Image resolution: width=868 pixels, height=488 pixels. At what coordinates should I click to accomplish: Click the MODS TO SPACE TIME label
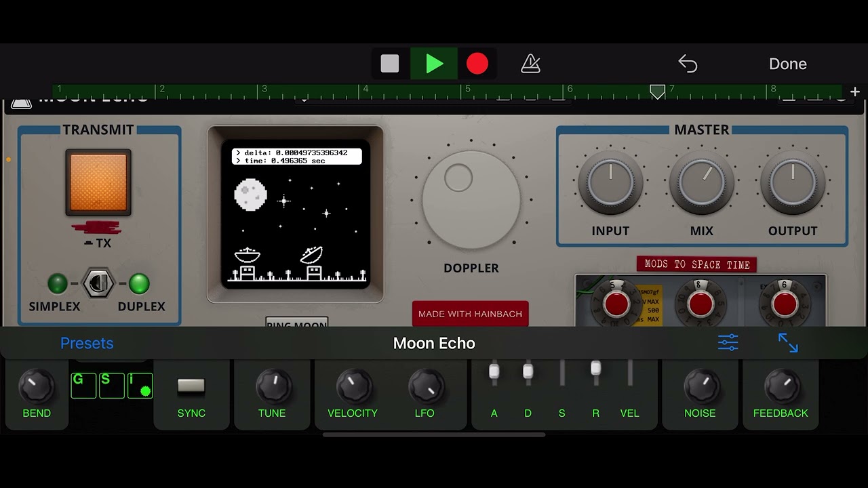coord(696,264)
